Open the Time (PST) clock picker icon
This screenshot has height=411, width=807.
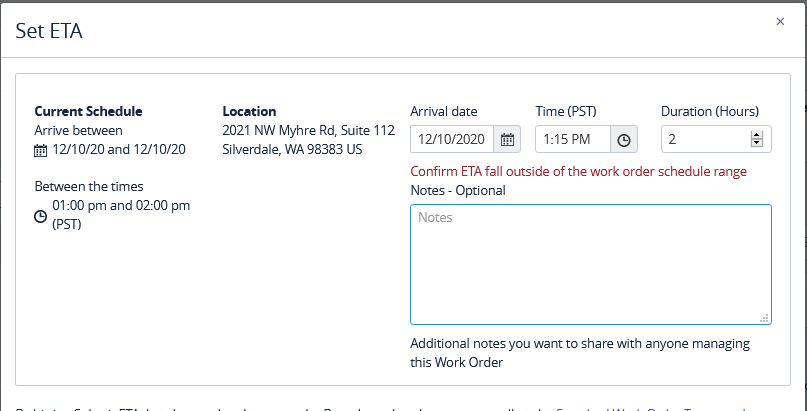click(x=624, y=139)
